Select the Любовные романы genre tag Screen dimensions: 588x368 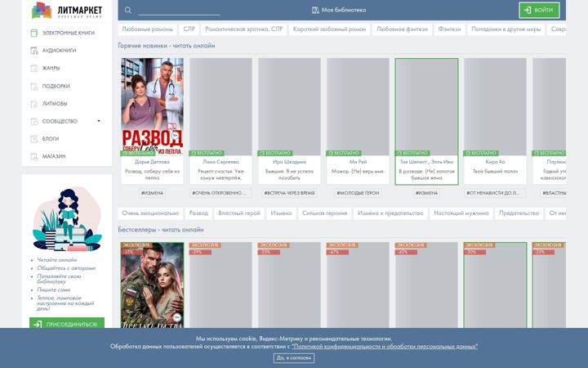click(x=147, y=29)
